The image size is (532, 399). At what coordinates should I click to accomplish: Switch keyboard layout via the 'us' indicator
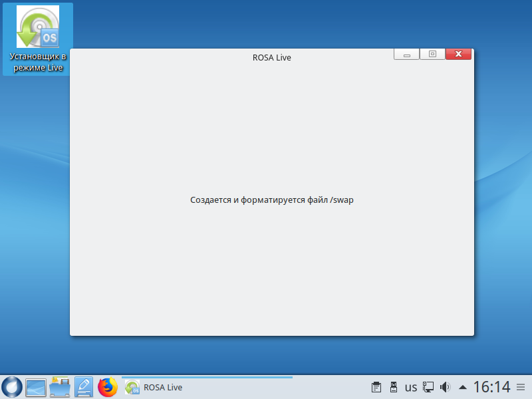[411, 387]
